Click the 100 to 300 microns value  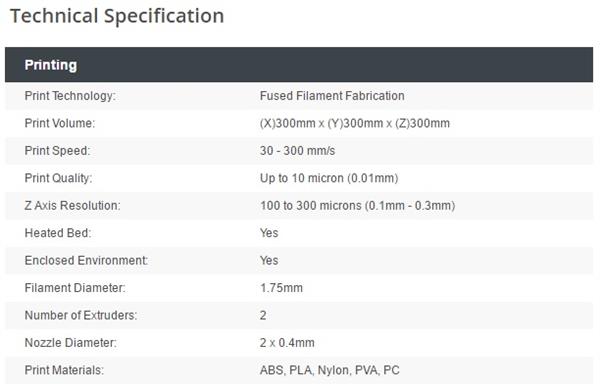(x=357, y=206)
